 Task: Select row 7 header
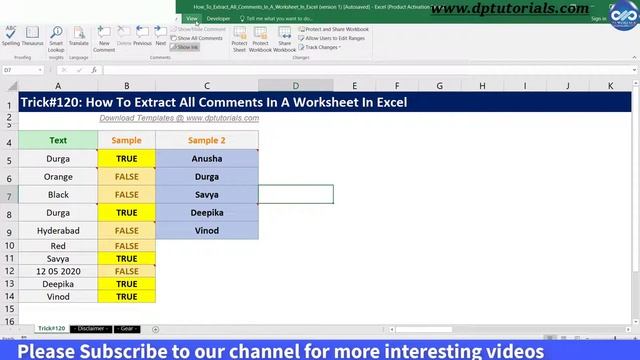9,195
